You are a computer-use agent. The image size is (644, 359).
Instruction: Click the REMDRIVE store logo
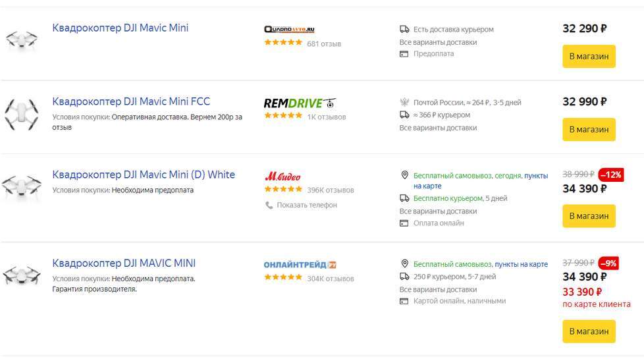click(299, 103)
